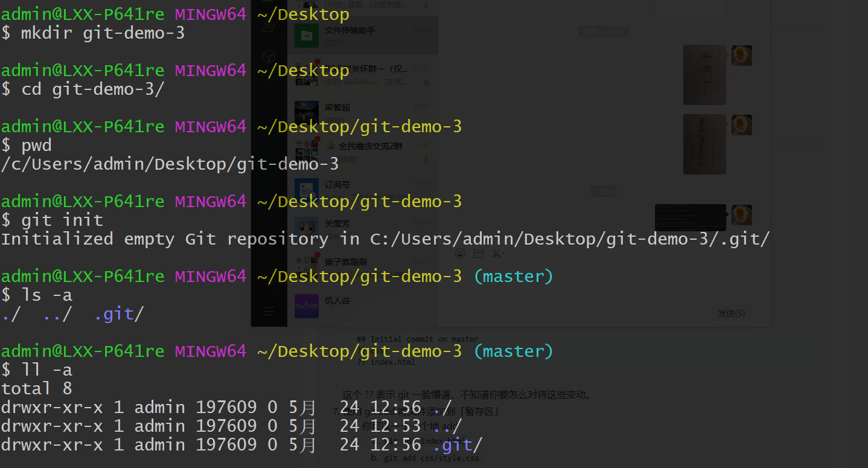This screenshot has width=868, height=468.
Task: Open the 全民撸货交流2群 group chat
Action: coord(363,152)
